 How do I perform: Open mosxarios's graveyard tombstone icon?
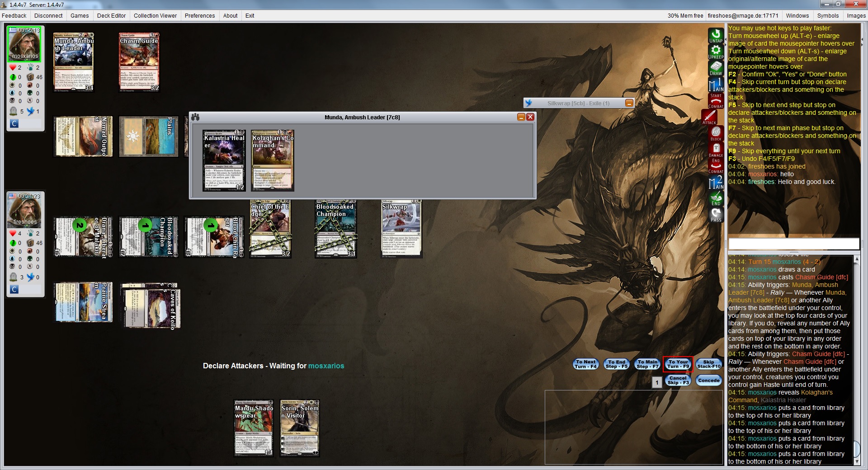[14, 111]
